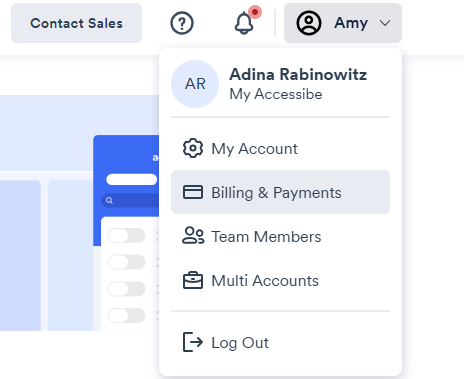Viewport: 464px width, 379px height.
Task: Click the search bar in illustration panel
Action: coord(130,200)
